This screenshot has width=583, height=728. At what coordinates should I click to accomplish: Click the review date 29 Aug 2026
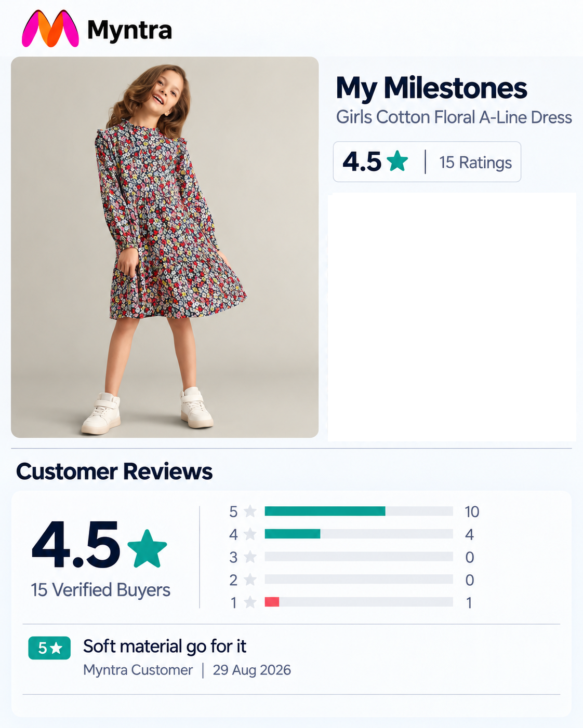tap(251, 670)
